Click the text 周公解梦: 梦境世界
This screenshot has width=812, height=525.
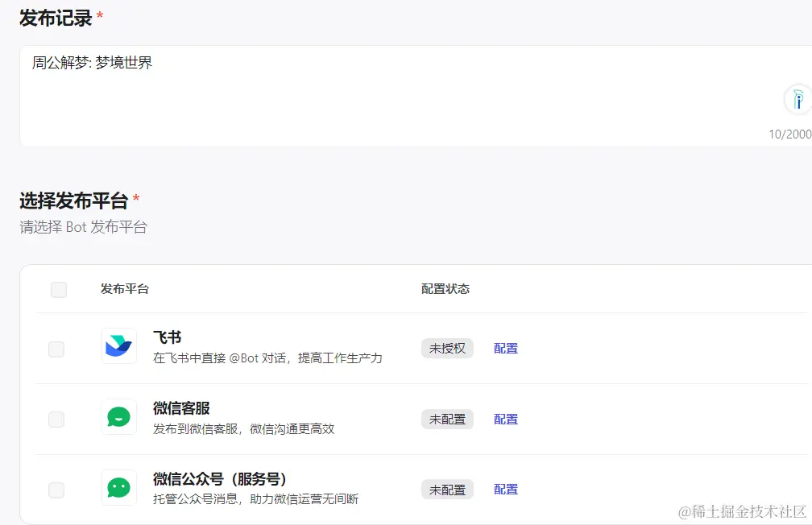(x=92, y=63)
